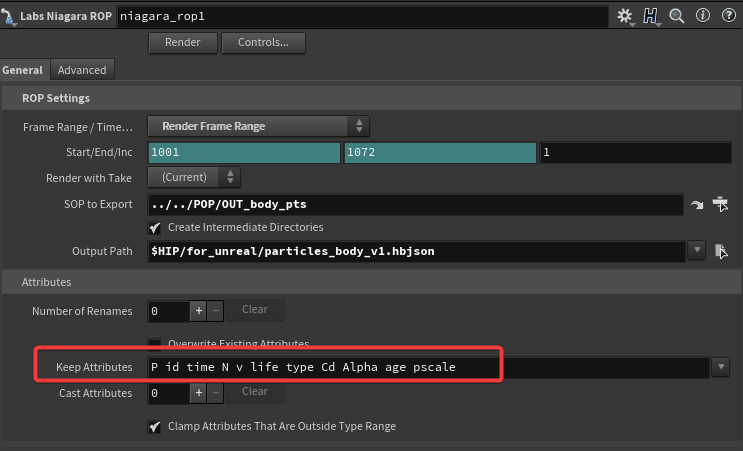
Task: Open the Render Frame Range dropdown
Action: point(258,126)
